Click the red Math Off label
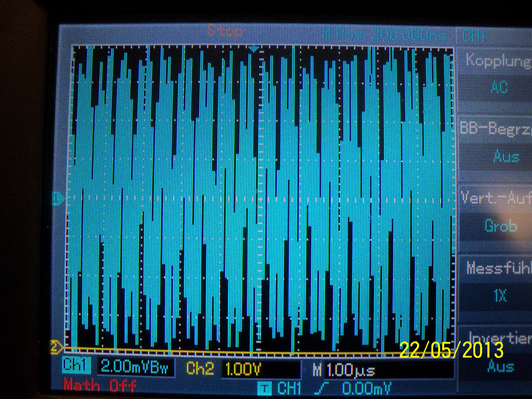Viewport: 532px width, 399px height. point(100,386)
